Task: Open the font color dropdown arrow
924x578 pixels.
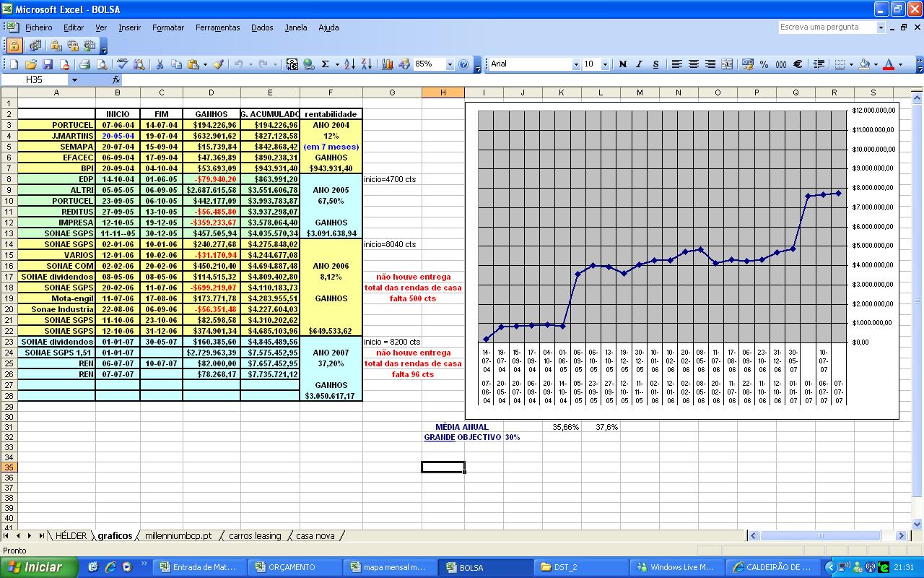Action: pos(900,64)
